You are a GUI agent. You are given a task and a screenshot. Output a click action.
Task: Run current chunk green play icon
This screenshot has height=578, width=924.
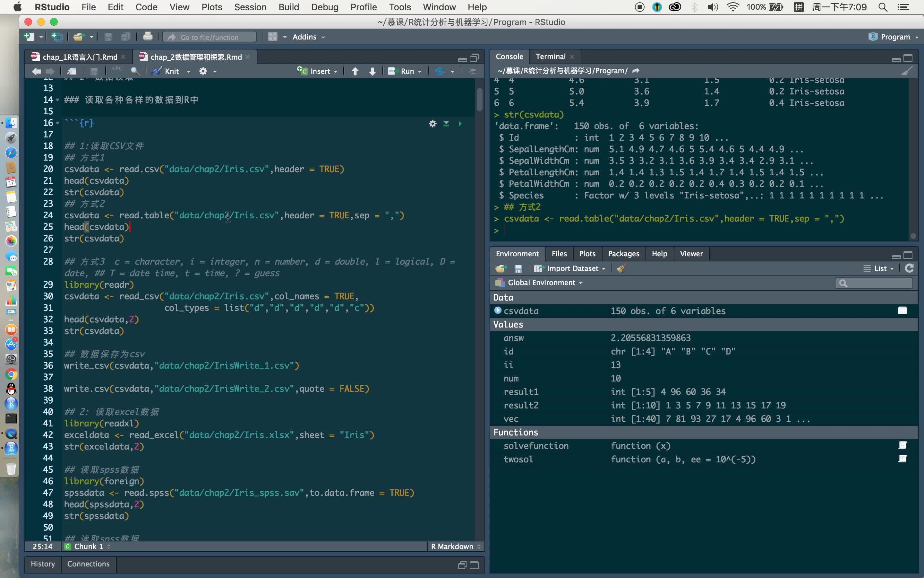pos(460,124)
